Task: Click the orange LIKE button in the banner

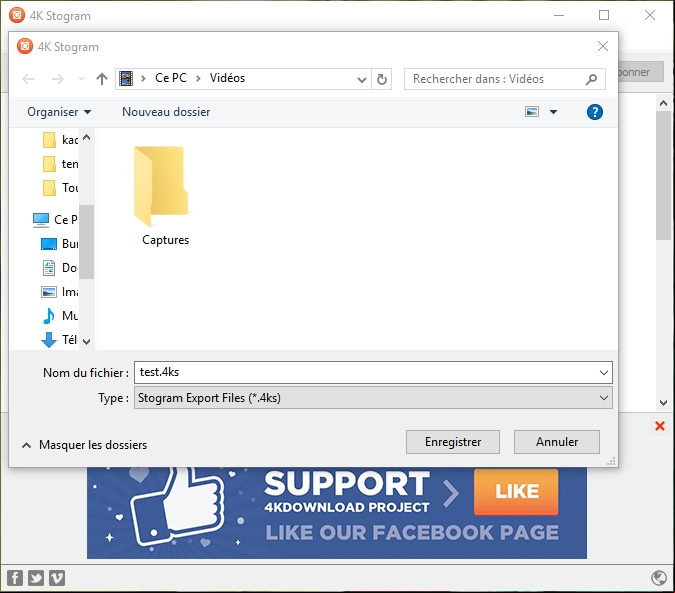Action: 516,492
